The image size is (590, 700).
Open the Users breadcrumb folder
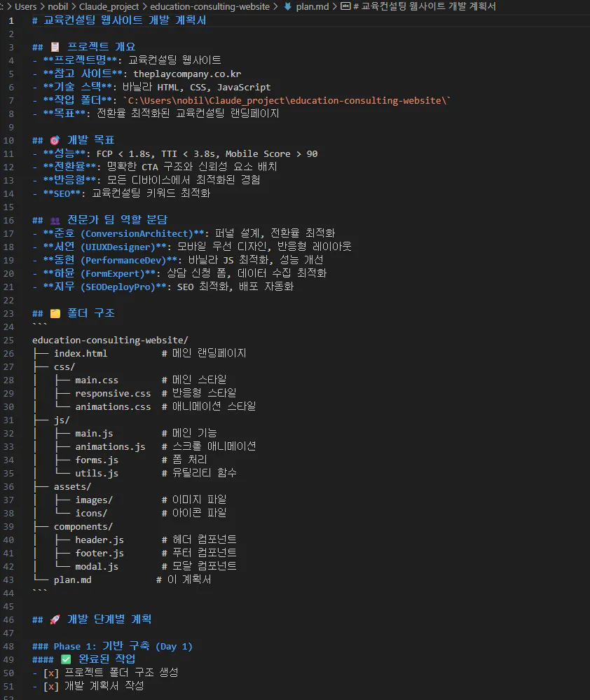click(25, 7)
